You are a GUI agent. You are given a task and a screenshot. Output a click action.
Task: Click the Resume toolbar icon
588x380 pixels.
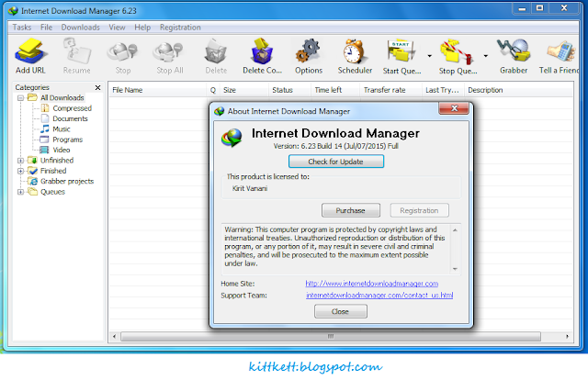77,51
